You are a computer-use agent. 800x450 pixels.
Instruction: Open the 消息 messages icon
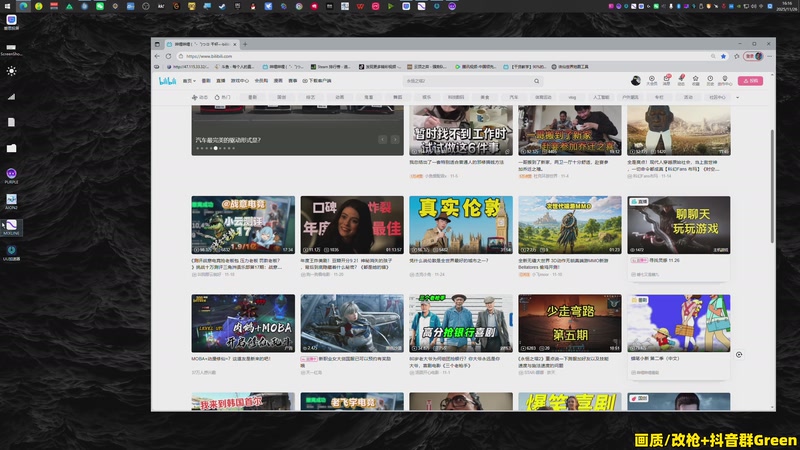coord(666,81)
